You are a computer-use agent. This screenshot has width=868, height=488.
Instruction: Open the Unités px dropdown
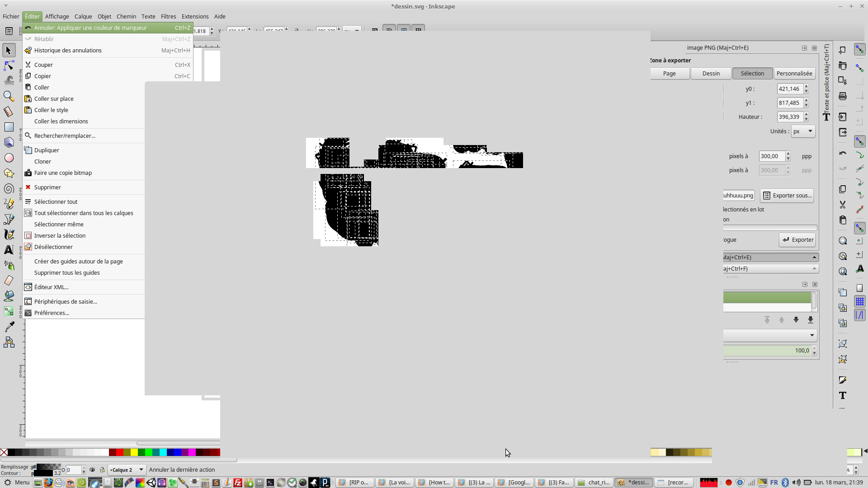803,131
